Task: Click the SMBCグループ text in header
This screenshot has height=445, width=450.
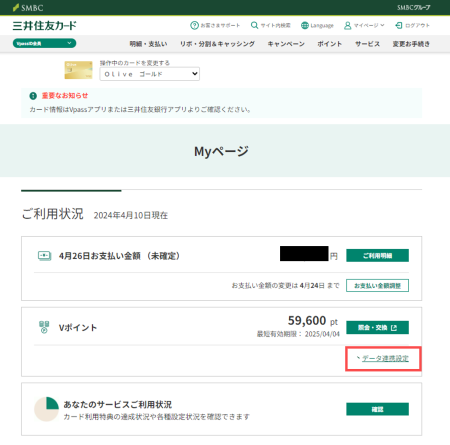Action: click(x=413, y=8)
